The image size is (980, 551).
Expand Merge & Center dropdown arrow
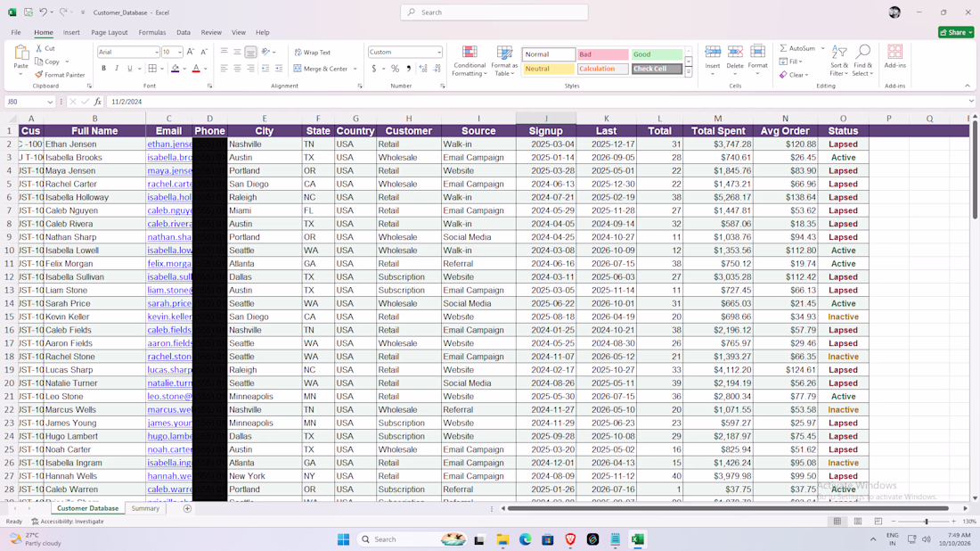[355, 69]
